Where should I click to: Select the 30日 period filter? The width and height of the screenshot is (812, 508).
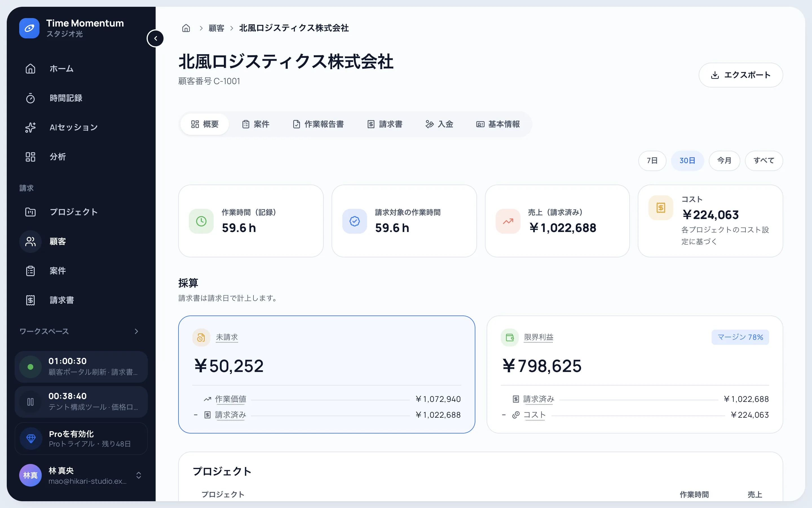click(687, 161)
